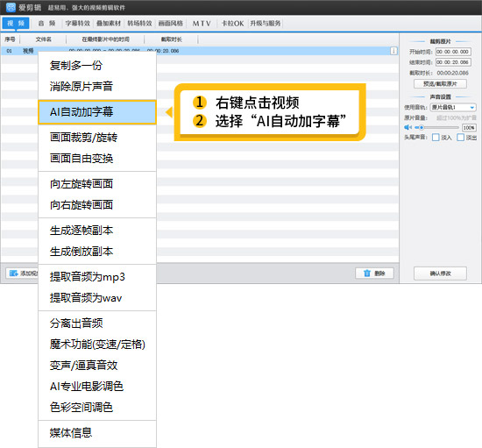This screenshot has height=448, width=482.
Task: Enable the 淡入 fade-in checkbox
Action: (x=436, y=138)
